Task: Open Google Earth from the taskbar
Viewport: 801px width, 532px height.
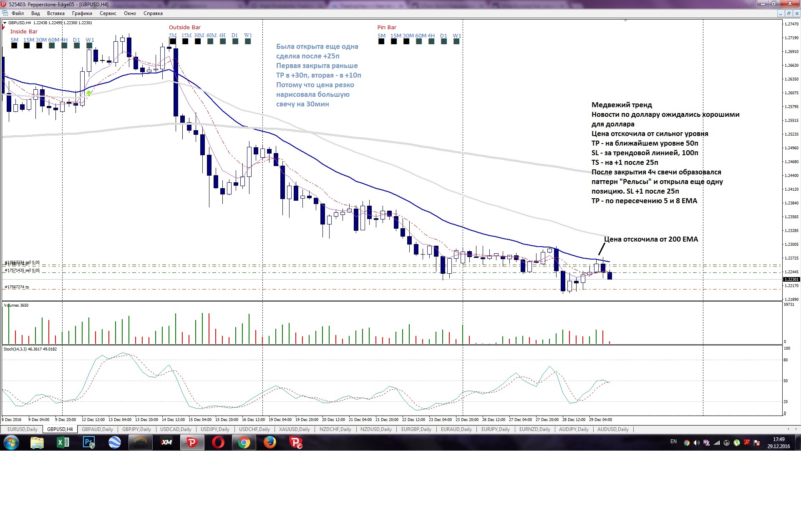Action: (115, 442)
